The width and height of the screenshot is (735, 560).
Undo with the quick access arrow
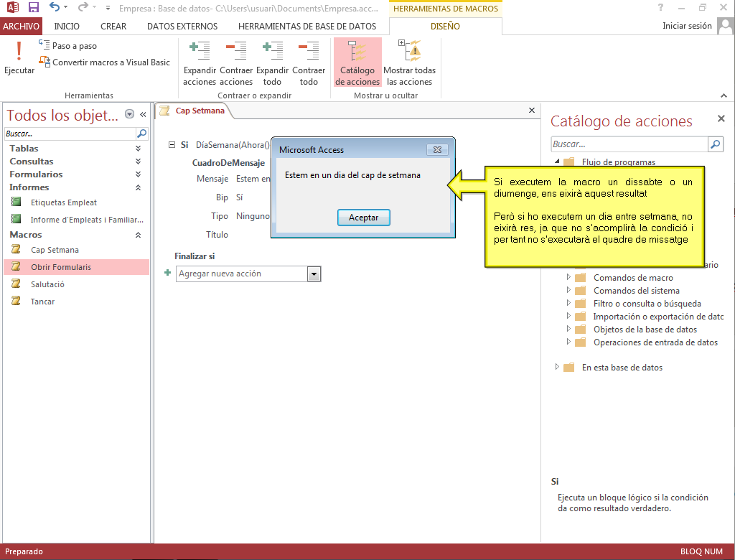[x=55, y=7]
